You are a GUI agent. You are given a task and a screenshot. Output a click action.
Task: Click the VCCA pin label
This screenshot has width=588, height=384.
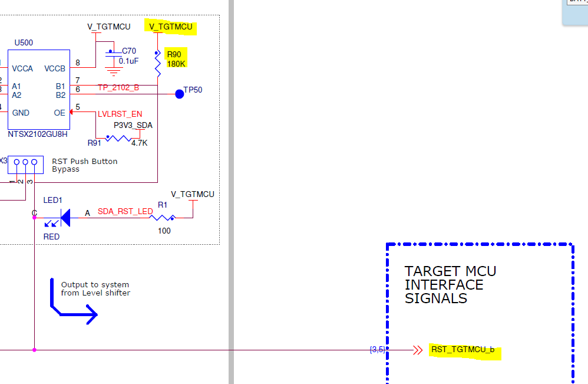22,68
